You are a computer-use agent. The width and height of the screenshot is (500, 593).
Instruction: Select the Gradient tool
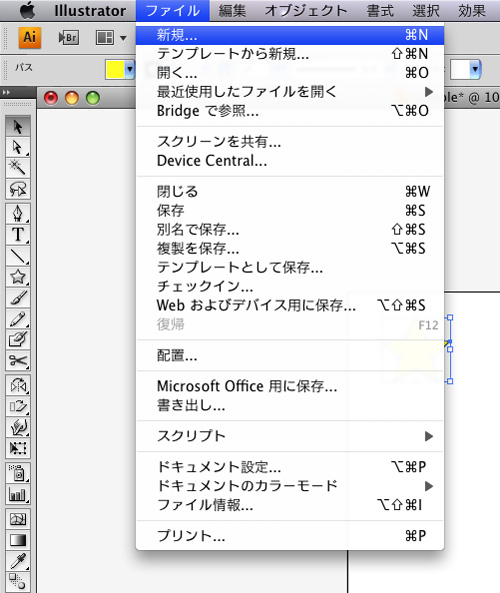18,540
